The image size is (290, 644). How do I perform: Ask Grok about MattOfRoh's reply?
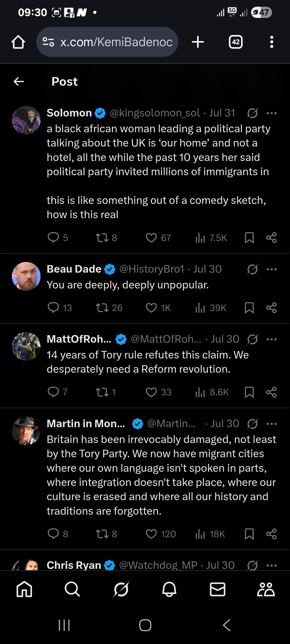pos(253,339)
